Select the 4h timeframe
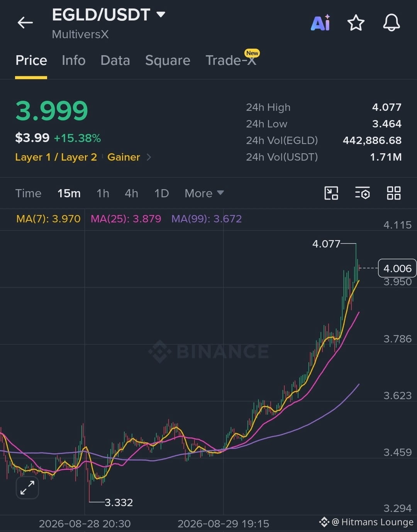 tap(131, 193)
